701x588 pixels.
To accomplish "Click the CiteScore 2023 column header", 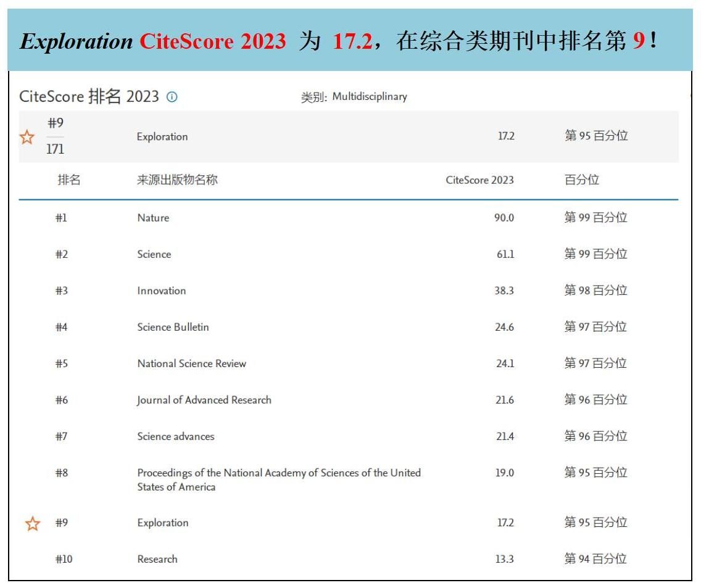I will pyautogui.click(x=479, y=180).
